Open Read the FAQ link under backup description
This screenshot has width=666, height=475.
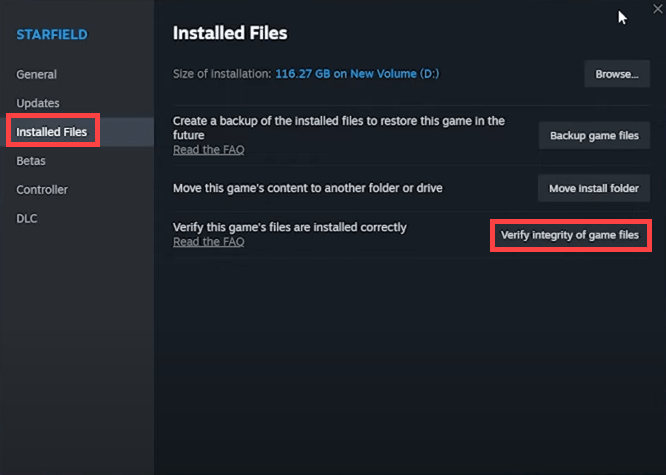click(209, 150)
